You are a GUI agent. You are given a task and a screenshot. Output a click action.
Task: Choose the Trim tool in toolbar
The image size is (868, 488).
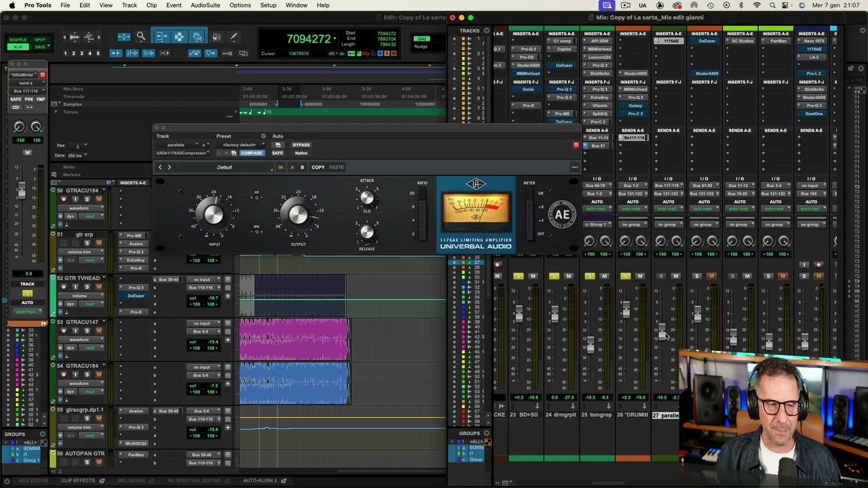coord(161,37)
